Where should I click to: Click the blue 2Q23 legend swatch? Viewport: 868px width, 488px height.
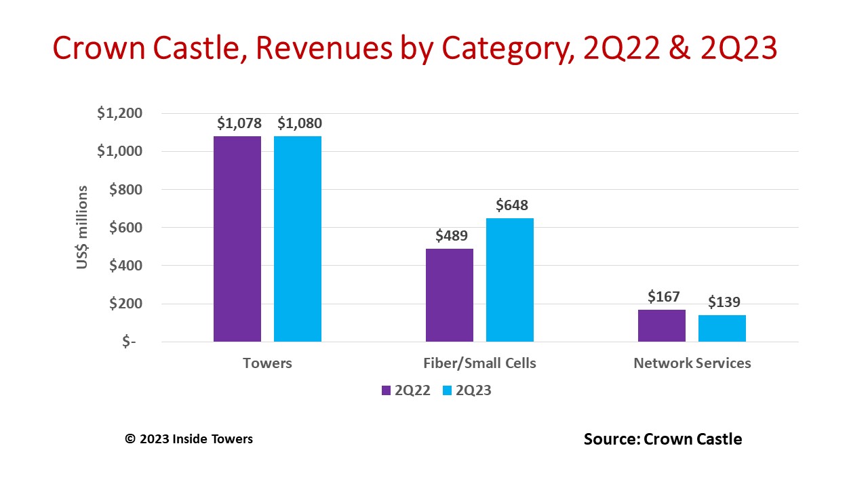pyautogui.click(x=447, y=390)
